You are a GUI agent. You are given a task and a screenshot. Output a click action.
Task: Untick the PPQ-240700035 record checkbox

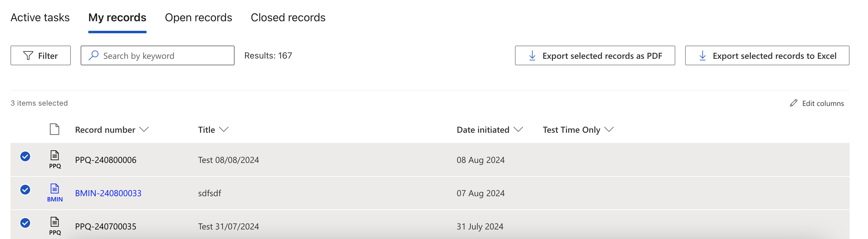[25, 223]
